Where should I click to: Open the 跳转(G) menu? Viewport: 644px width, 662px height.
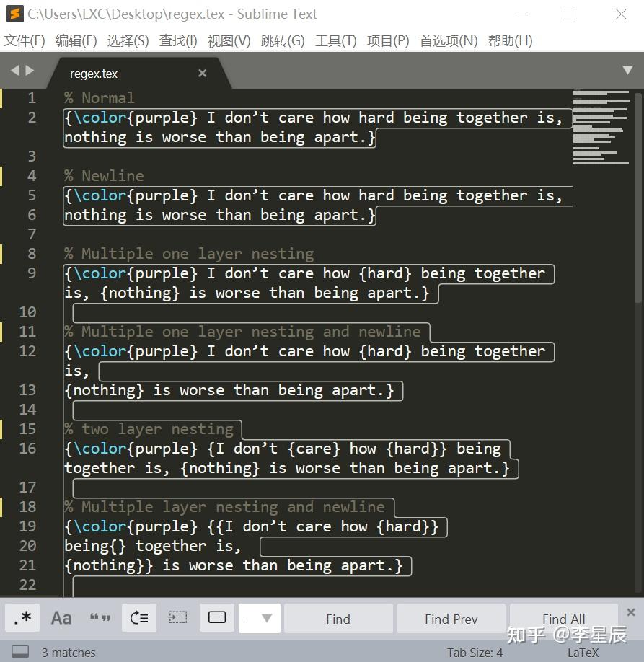coord(283,41)
